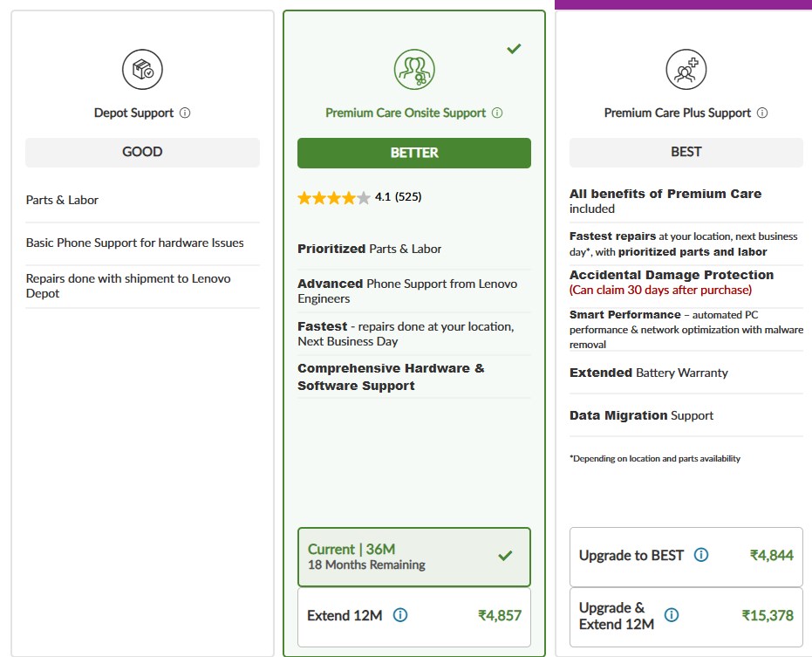Viewport: 812px width, 657px height.
Task: Select the BEST tier label
Action: (x=686, y=152)
